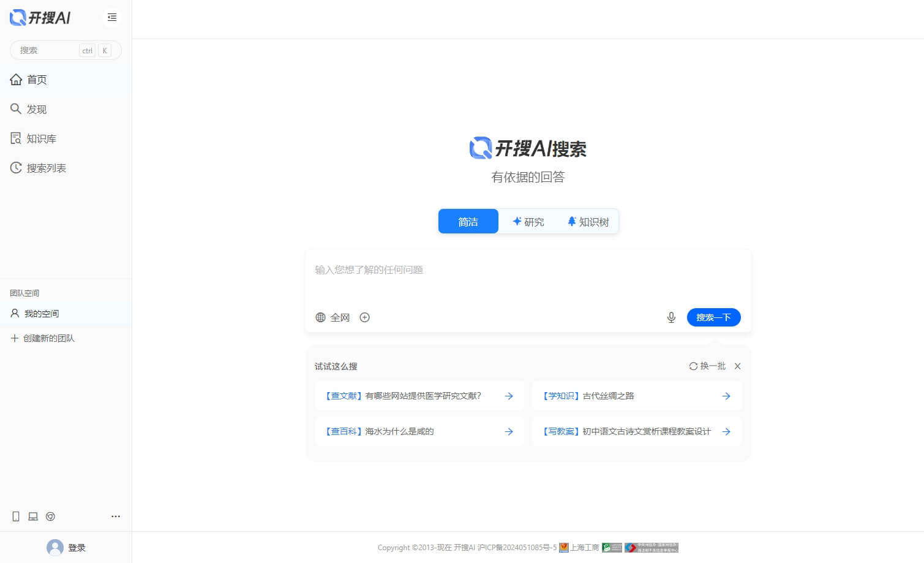
Task: Select suggestion 初中语文古诗文赏析课程教案设计
Action: tap(637, 431)
